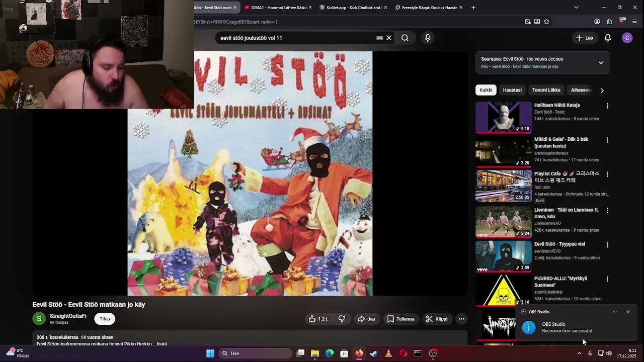This screenshot has height=362, width=644.
Task: Open OBS Studio from taskbar
Action: pyautogui.click(x=433, y=353)
